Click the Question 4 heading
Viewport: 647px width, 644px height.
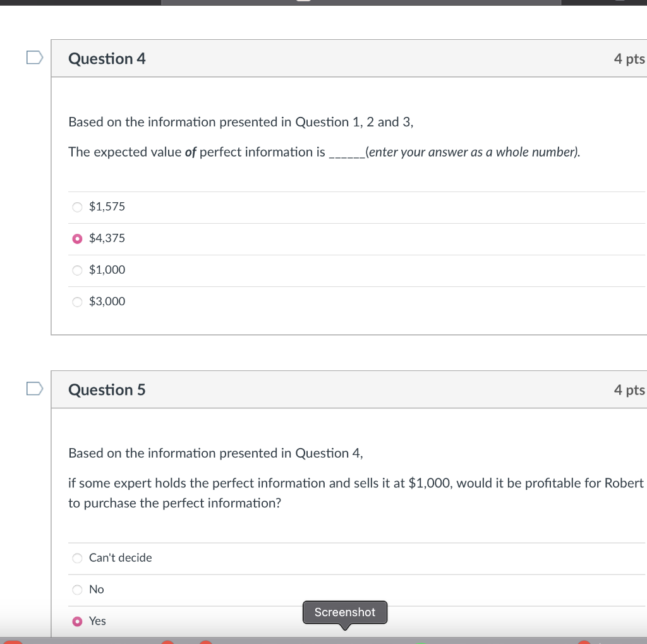[x=107, y=59]
